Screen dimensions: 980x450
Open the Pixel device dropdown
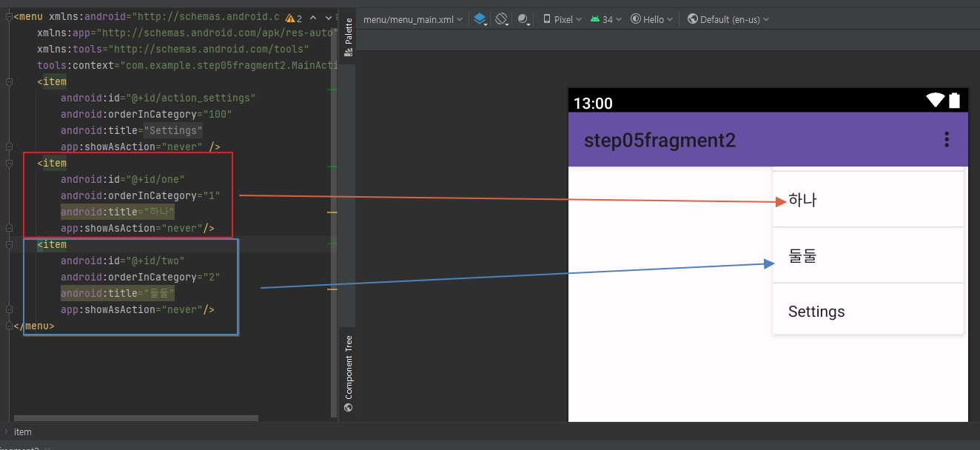(562, 19)
